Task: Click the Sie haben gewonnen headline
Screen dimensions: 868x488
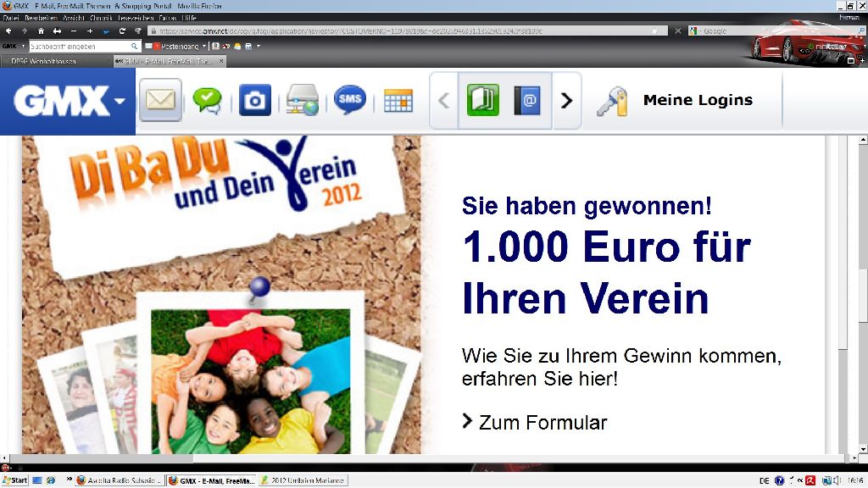Action: click(587, 206)
